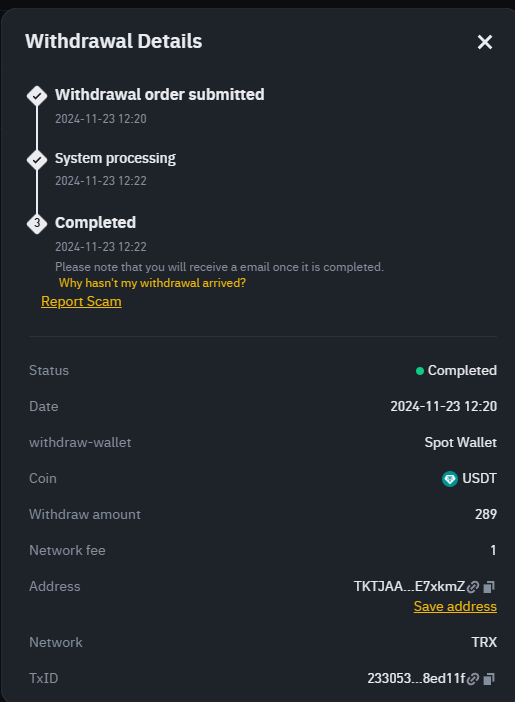Viewport: 515px width, 702px height.
Task: Open the address link icon next to TKTJAA...E7xkmZ
Action: pyautogui.click(x=473, y=586)
